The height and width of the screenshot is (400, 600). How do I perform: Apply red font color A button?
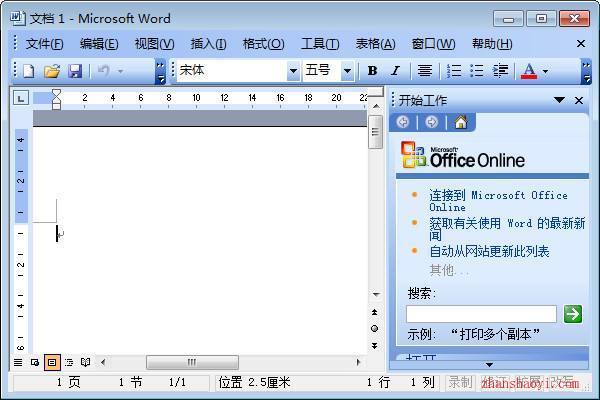coord(529,71)
